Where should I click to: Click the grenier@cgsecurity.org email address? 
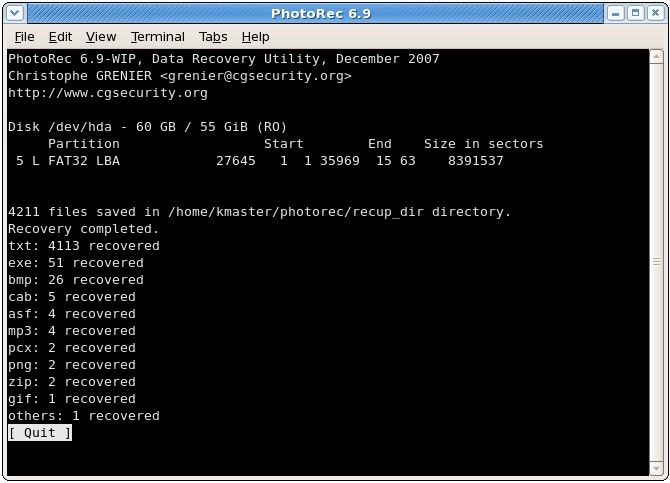coord(256,76)
